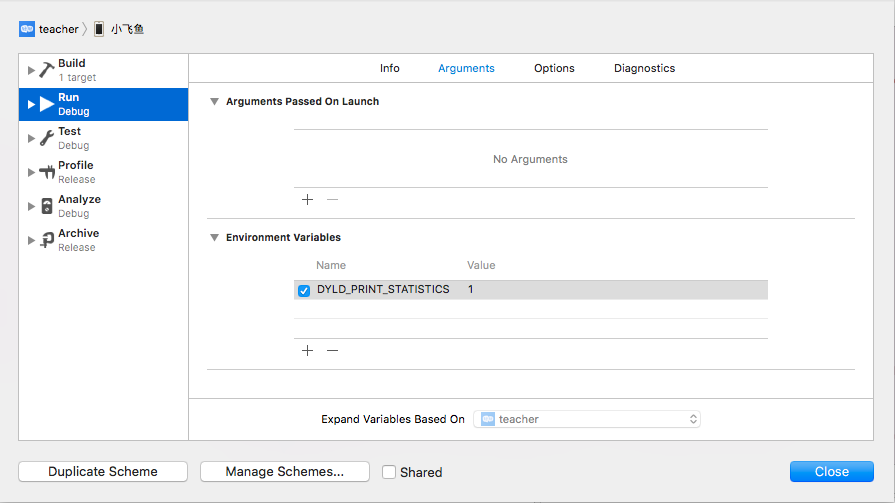The height and width of the screenshot is (503, 895).
Task: Click the teacher scheme icon in breadcrumb
Action: click(27, 29)
